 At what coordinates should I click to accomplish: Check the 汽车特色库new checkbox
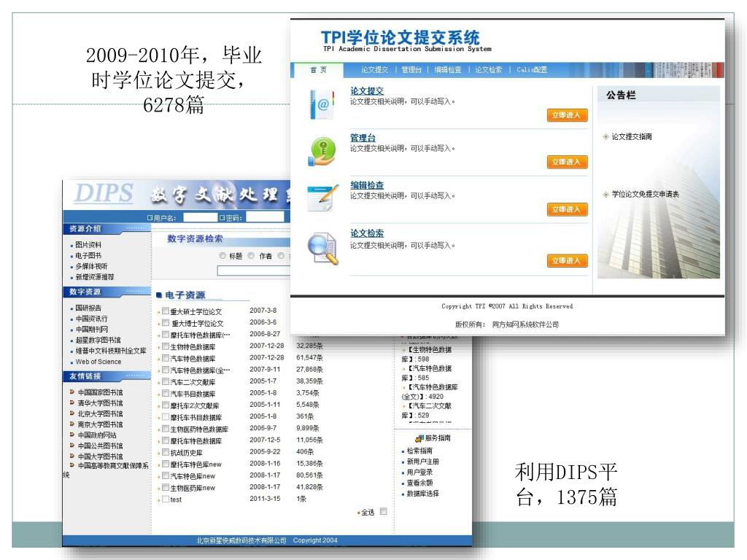166,475
